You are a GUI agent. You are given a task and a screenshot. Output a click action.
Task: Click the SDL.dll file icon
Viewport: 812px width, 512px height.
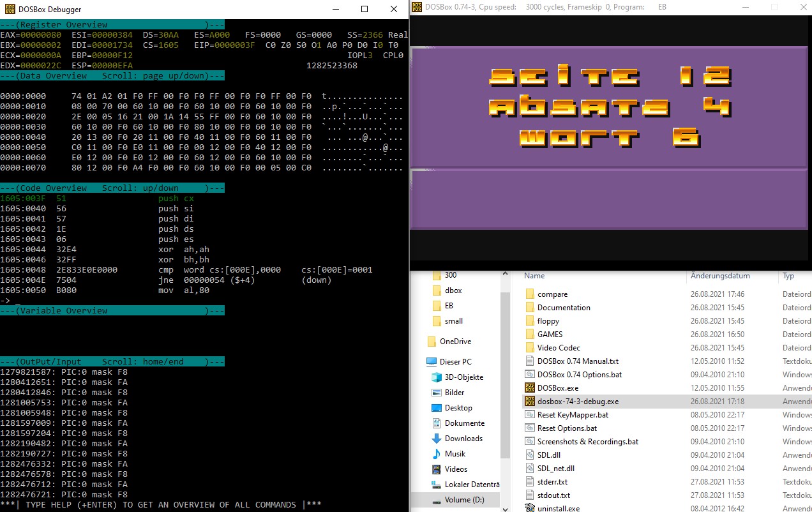(x=529, y=455)
